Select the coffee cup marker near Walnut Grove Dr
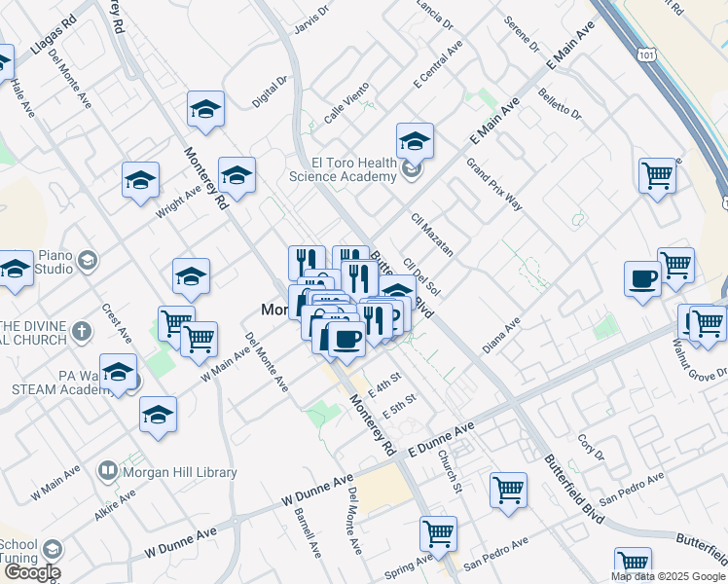The image size is (728, 584). [642, 279]
